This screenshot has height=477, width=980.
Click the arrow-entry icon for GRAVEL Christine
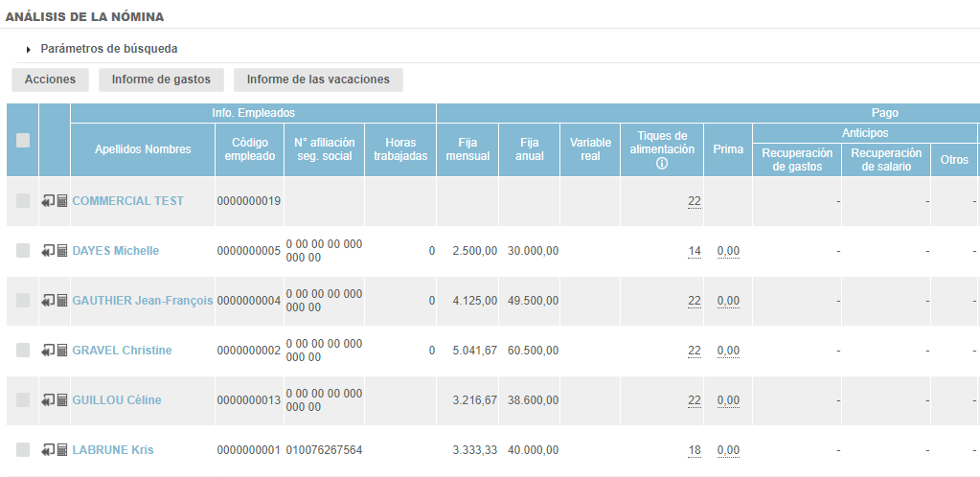pyautogui.click(x=48, y=351)
